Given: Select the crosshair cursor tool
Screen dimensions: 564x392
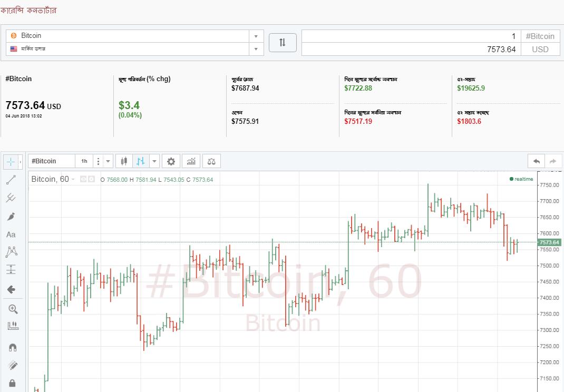Looking at the screenshot, I should (x=11, y=162).
